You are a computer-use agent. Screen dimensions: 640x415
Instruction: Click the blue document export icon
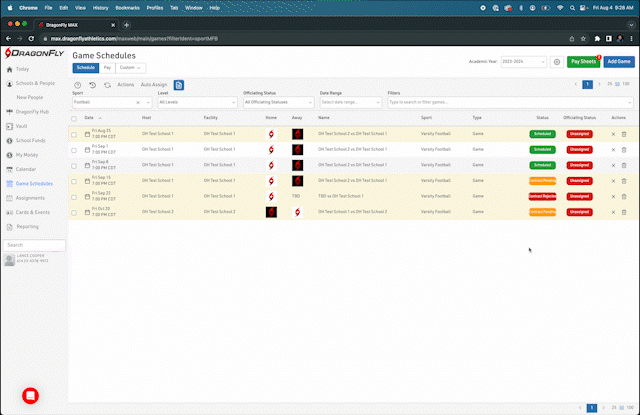pos(179,85)
